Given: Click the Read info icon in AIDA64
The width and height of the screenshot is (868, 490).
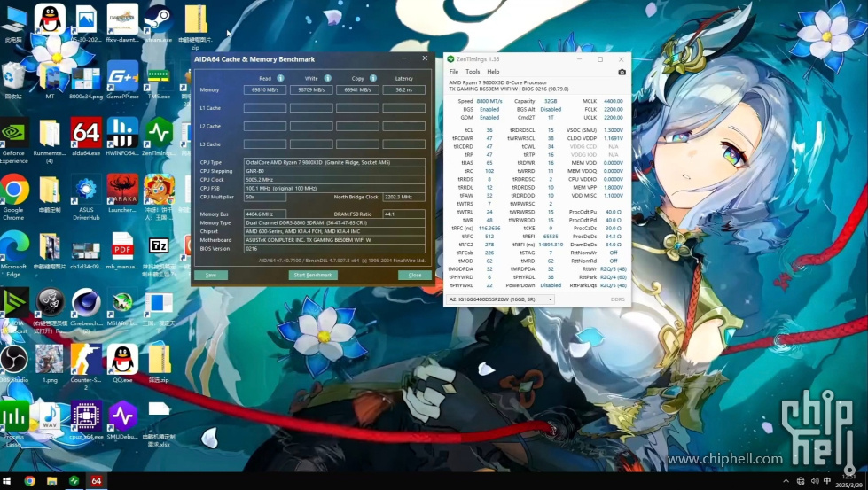Looking at the screenshot, I should 281,78.
